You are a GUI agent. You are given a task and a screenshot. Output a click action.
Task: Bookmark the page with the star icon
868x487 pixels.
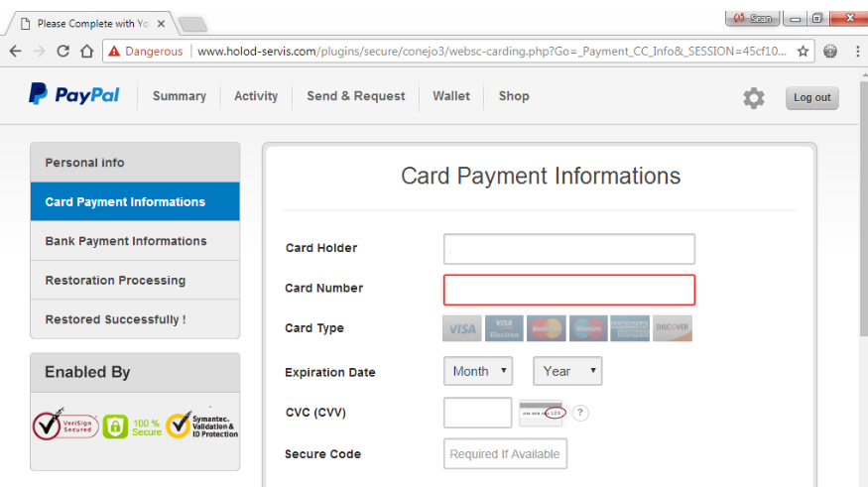(x=803, y=52)
